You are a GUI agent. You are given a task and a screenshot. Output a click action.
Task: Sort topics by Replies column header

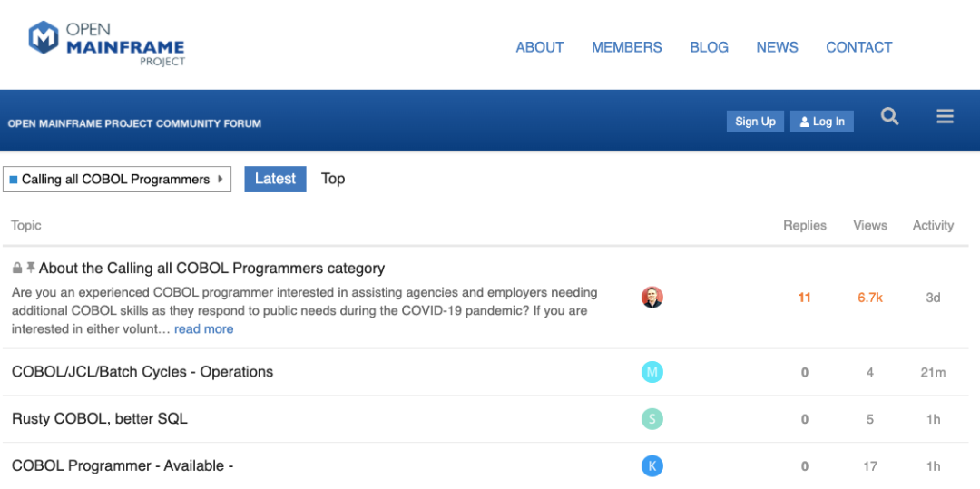(x=805, y=226)
